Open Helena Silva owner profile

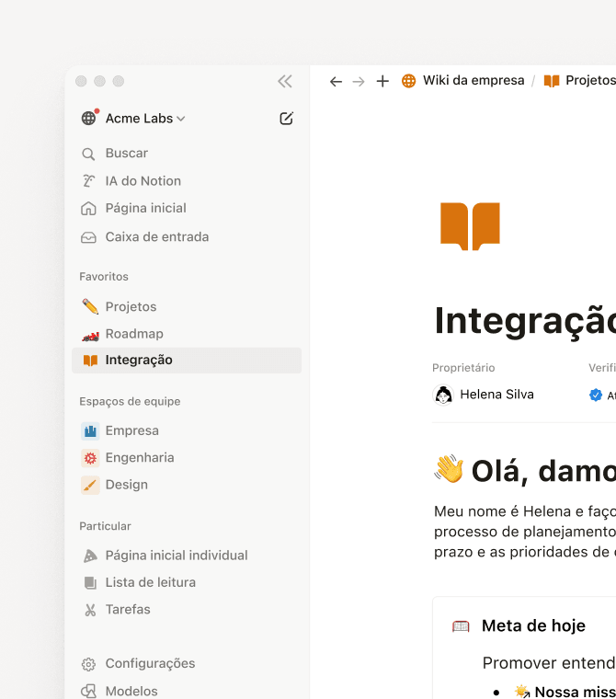pyautogui.click(x=496, y=395)
